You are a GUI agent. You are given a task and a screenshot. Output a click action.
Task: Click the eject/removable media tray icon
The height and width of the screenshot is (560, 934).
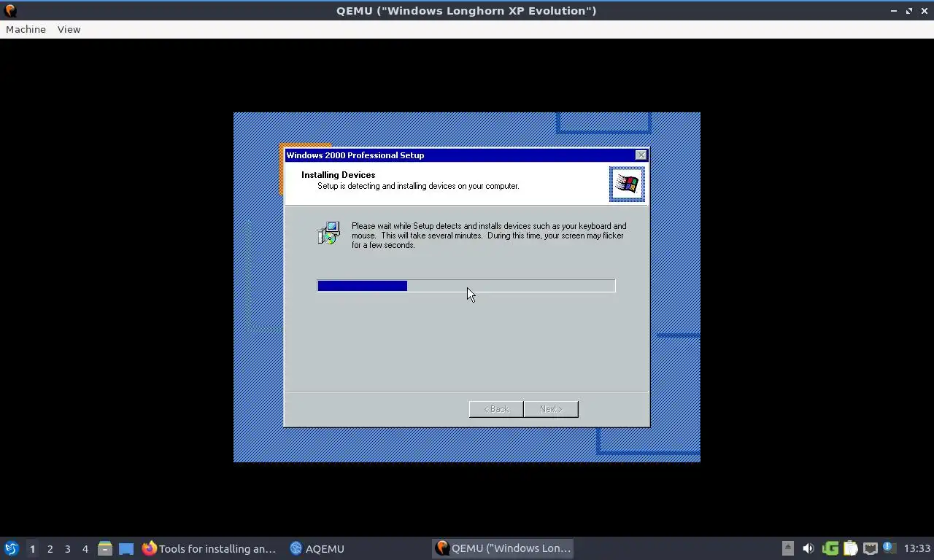787,548
